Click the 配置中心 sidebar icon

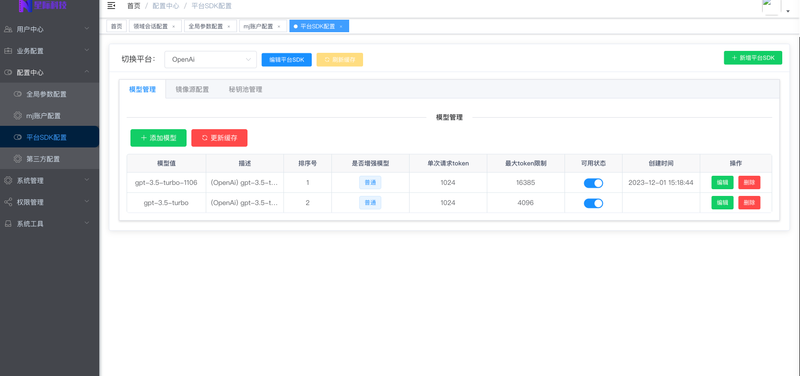(x=8, y=72)
